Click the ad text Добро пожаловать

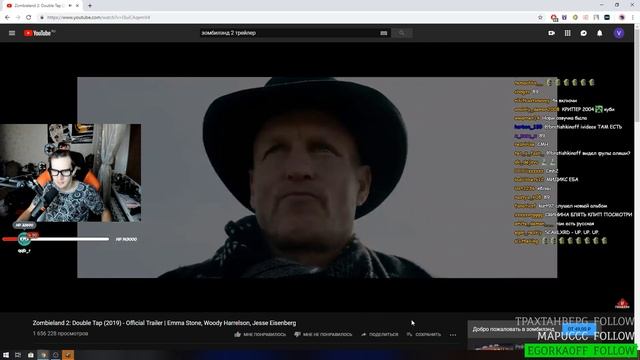(513, 329)
